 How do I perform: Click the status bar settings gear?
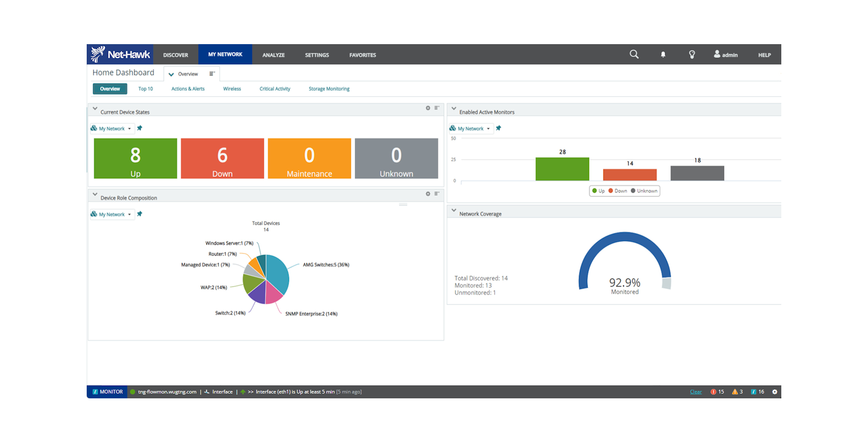774,392
